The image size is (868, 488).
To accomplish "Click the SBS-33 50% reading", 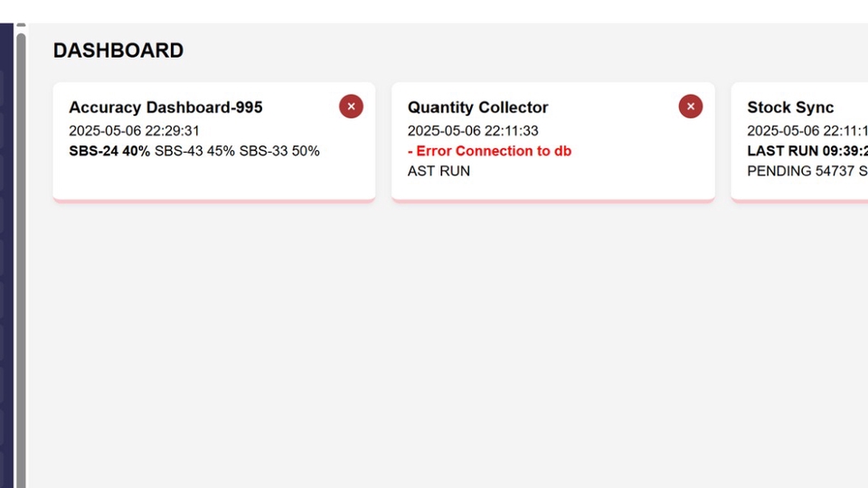I will coord(279,151).
